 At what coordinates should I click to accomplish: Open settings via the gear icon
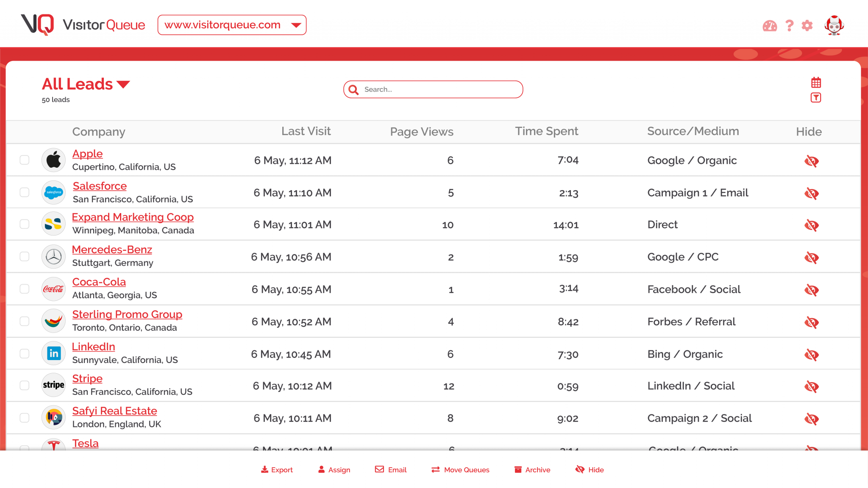click(807, 25)
